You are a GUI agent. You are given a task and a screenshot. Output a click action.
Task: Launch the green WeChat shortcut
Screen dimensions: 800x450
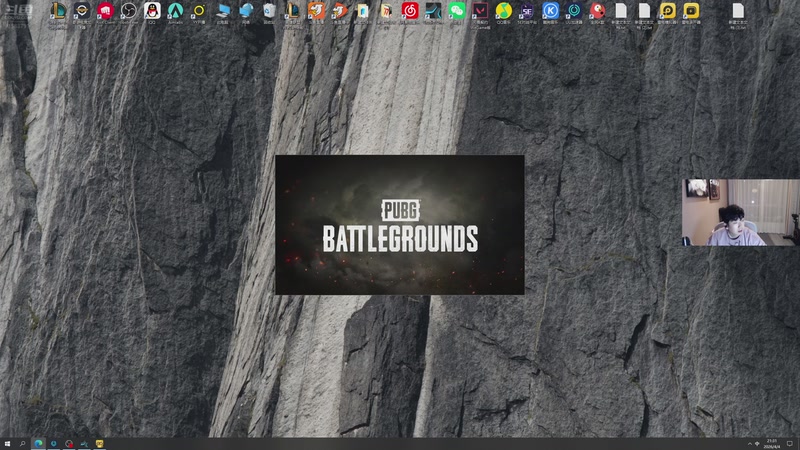(457, 11)
